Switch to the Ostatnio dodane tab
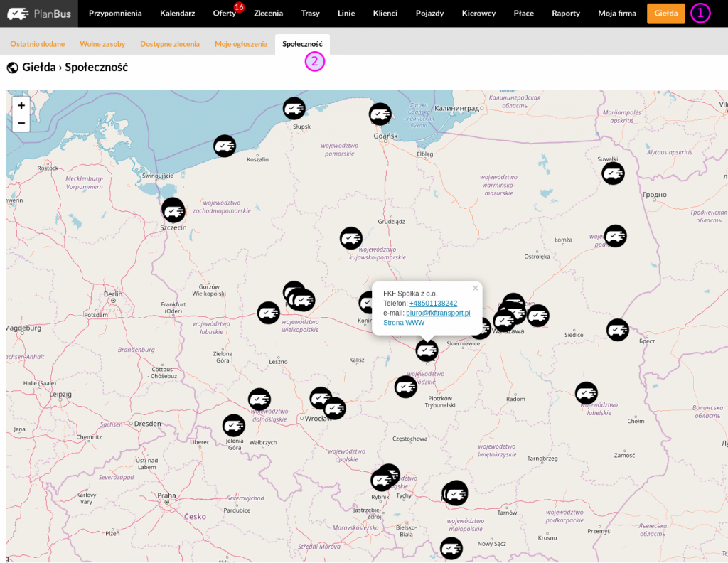Image resolution: width=728 pixels, height=563 pixels. pos(38,44)
